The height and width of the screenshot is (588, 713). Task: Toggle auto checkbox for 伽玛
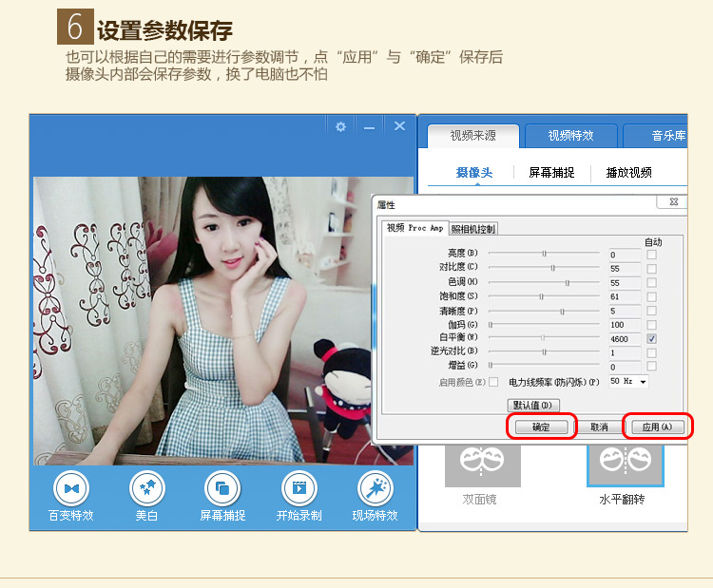[651, 325]
